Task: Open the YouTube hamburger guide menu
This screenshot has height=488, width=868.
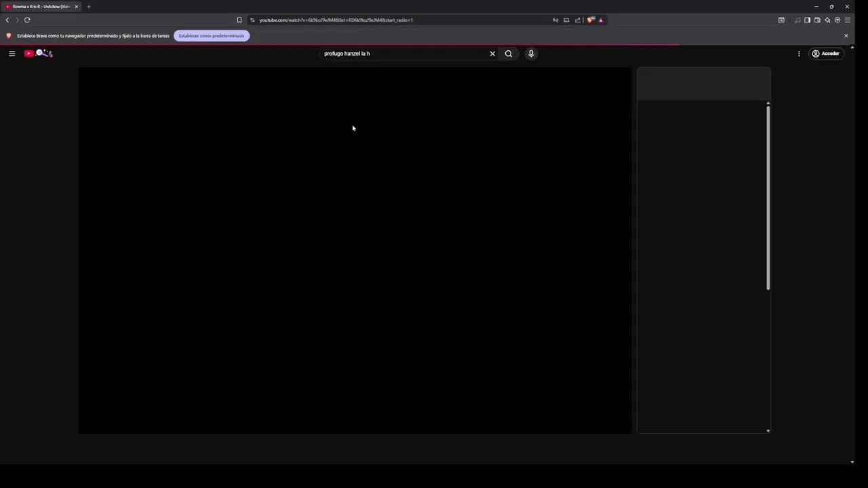Action: (x=12, y=54)
